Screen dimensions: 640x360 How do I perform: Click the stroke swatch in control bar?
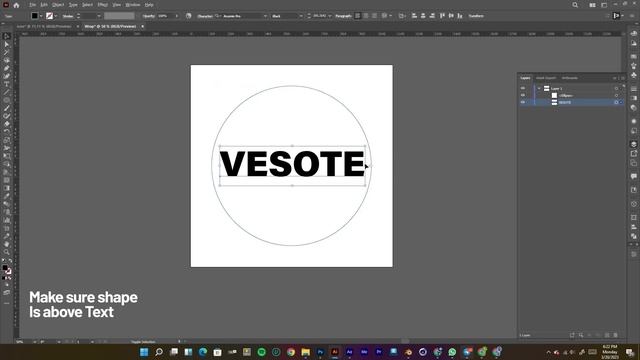click(49, 16)
